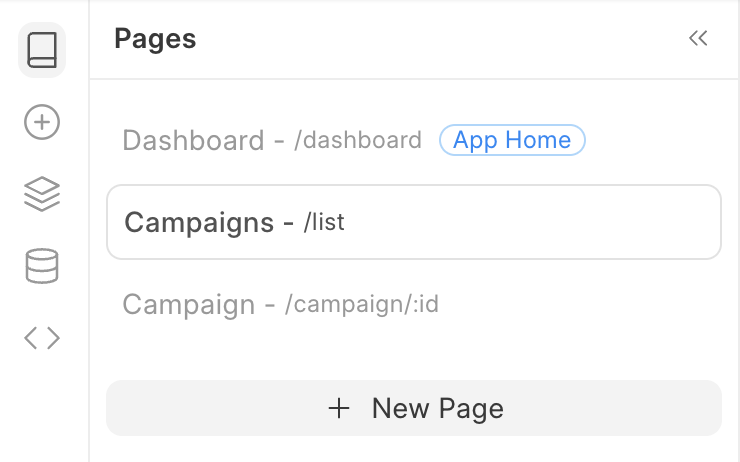Viewport: 740px width, 462px height.
Task: Click the /dashboard route path
Action: click(358, 141)
